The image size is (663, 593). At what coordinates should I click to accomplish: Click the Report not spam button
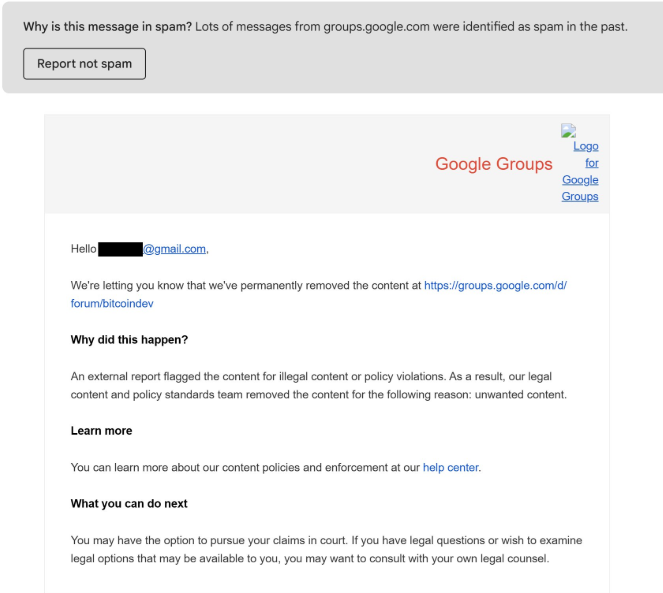[x=84, y=64]
